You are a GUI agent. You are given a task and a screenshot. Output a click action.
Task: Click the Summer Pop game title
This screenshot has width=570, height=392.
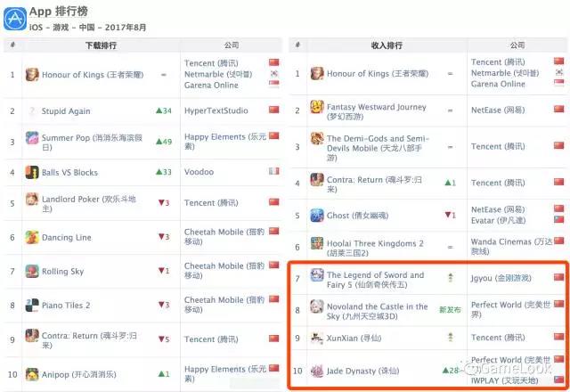(92, 143)
